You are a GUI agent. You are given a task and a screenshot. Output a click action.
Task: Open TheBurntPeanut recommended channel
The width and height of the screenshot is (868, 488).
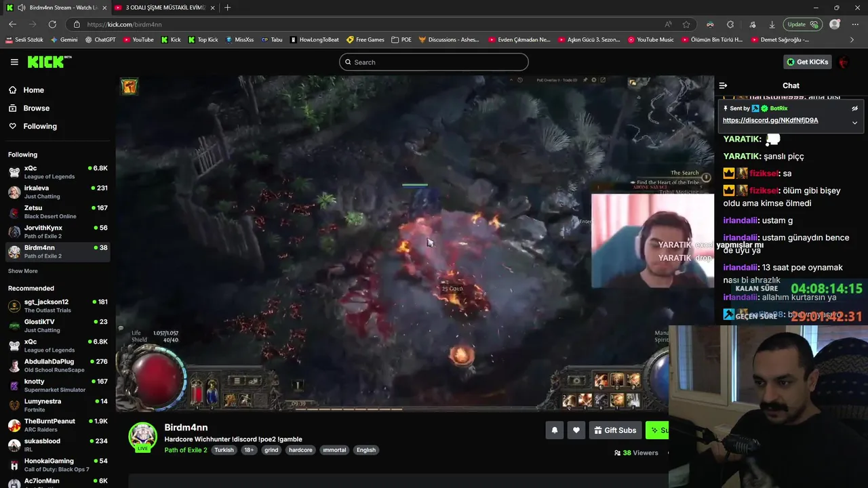click(58, 425)
